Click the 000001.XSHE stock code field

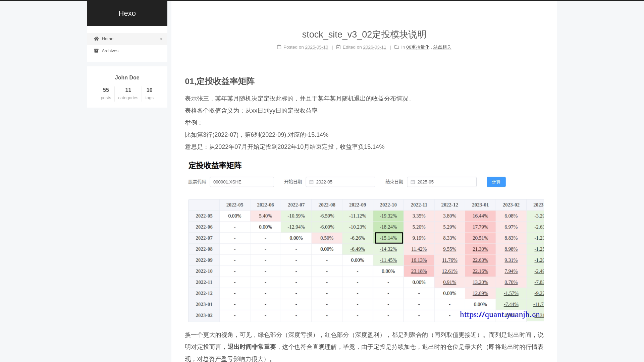pos(242,182)
